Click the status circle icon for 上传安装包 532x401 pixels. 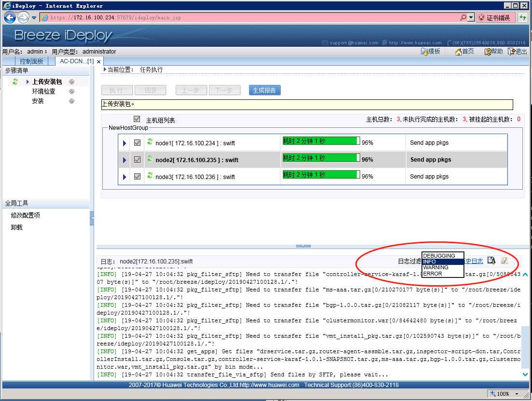71,82
